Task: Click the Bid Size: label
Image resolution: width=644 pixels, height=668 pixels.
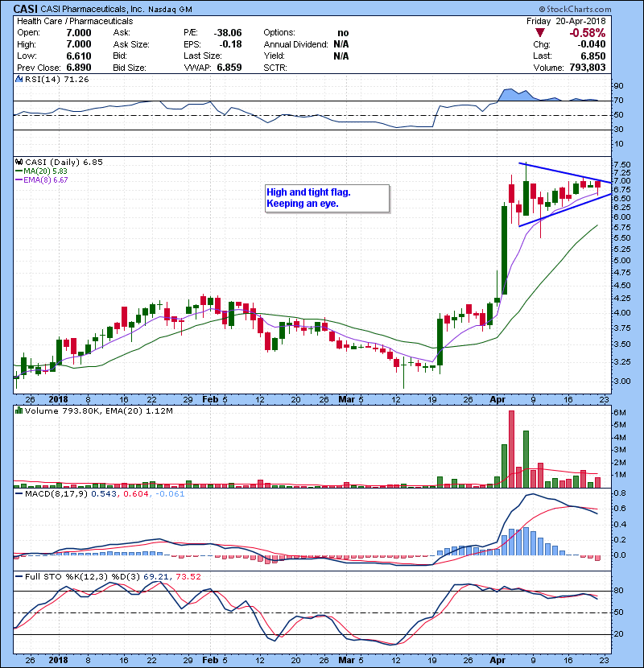Action: [130, 68]
